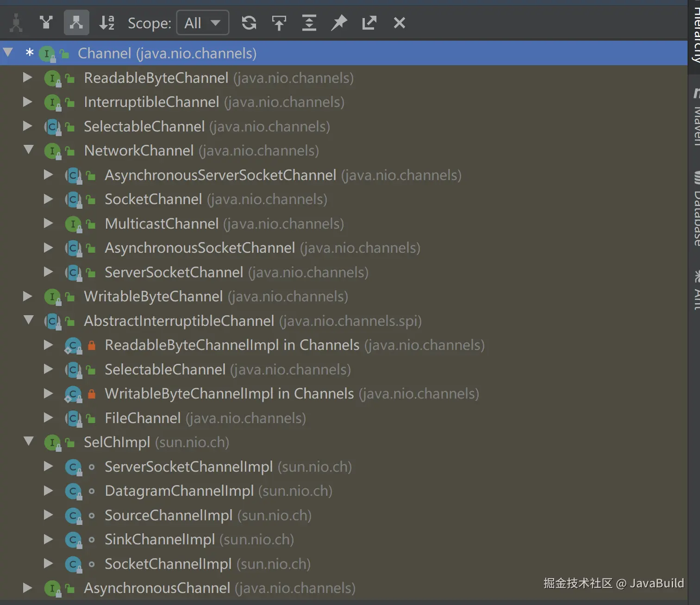Collapse the NetworkChannel node
Screen dimensions: 700x605
pos(29,150)
